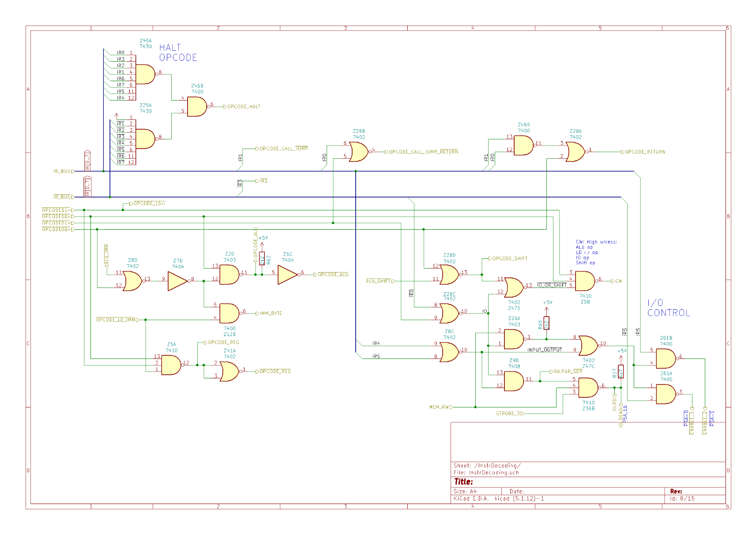Click the MEM_RW input label
Screen dimensions: 756x534
pos(440,407)
